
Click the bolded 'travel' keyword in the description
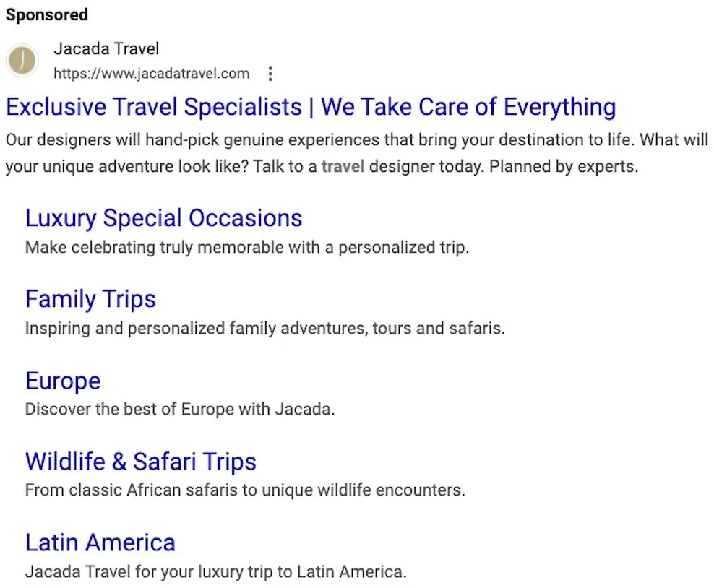pos(343,166)
